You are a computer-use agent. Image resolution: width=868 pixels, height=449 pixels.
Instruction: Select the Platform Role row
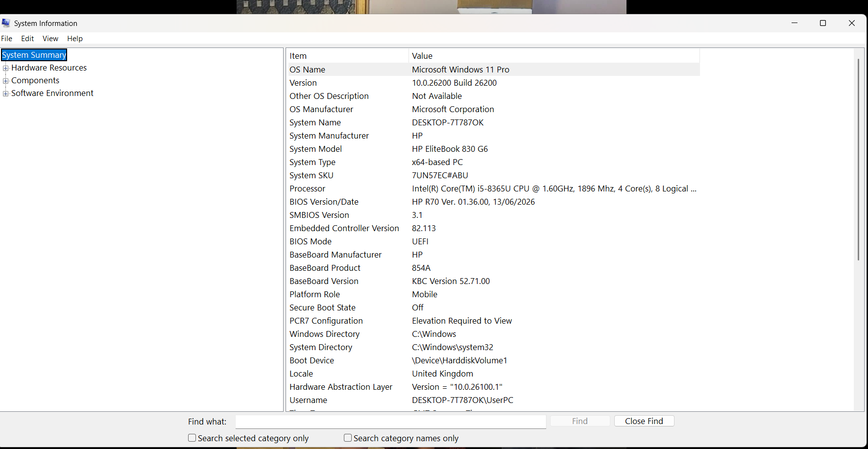point(493,294)
